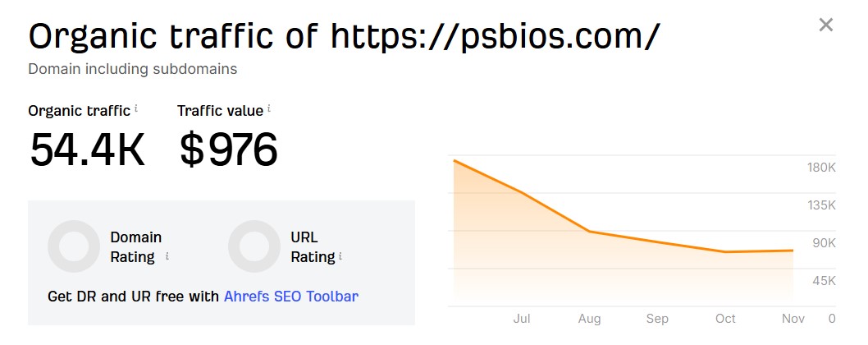This screenshot has height=345, width=868.
Task: Click the URL Rating donut chart
Action: [254, 246]
